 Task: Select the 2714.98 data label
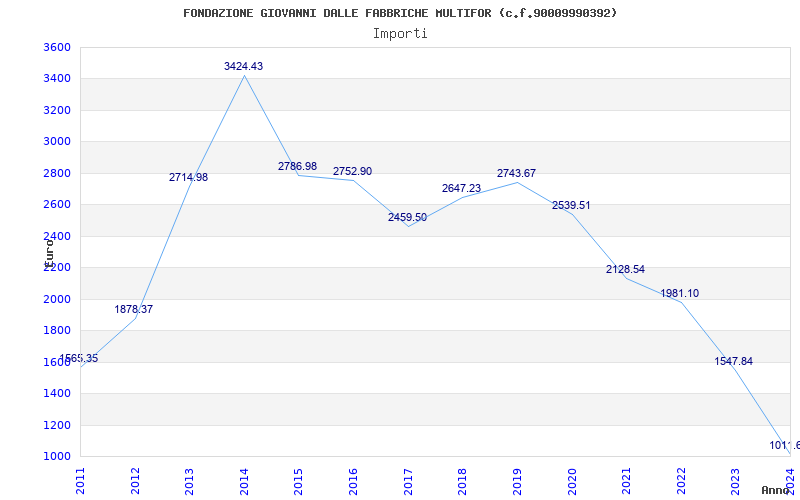coord(188,178)
